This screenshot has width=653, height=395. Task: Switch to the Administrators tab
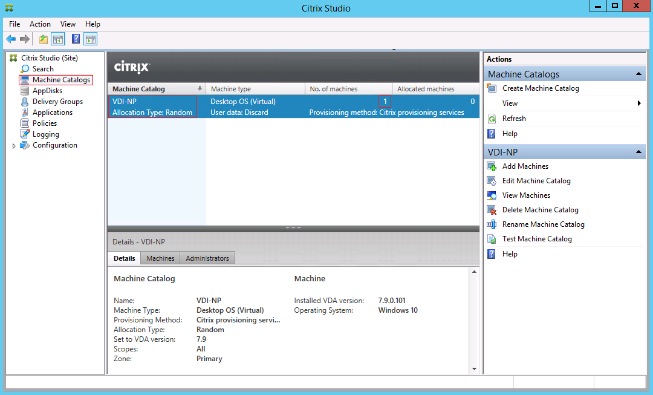pyautogui.click(x=207, y=258)
